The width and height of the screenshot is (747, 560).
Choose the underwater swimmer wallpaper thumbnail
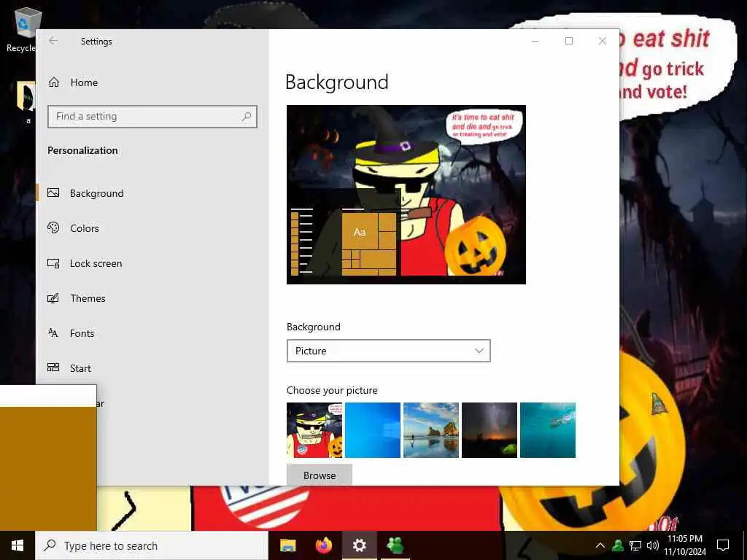coord(548,430)
